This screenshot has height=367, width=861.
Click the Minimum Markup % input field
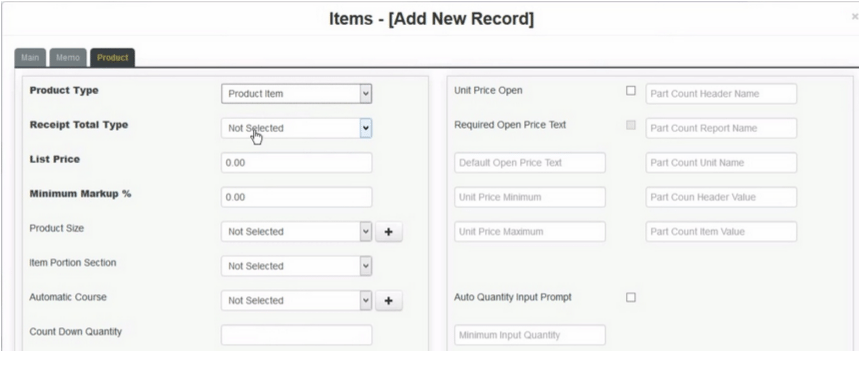[x=297, y=197]
